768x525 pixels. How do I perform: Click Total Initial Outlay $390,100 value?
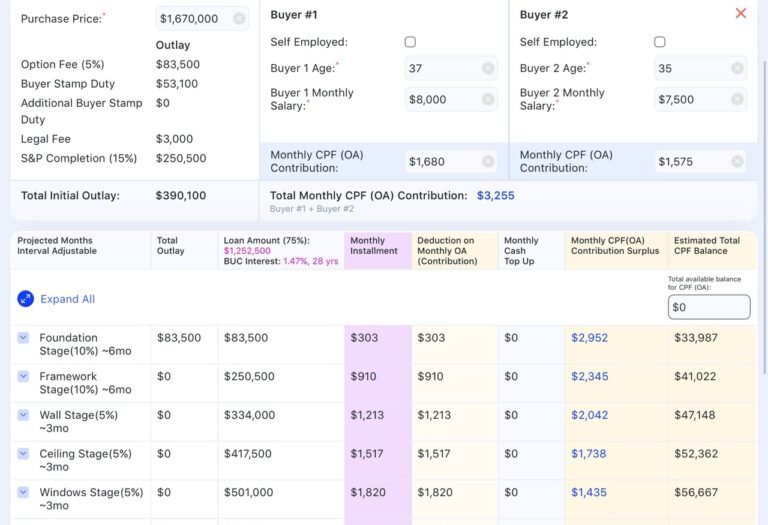pos(181,195)
